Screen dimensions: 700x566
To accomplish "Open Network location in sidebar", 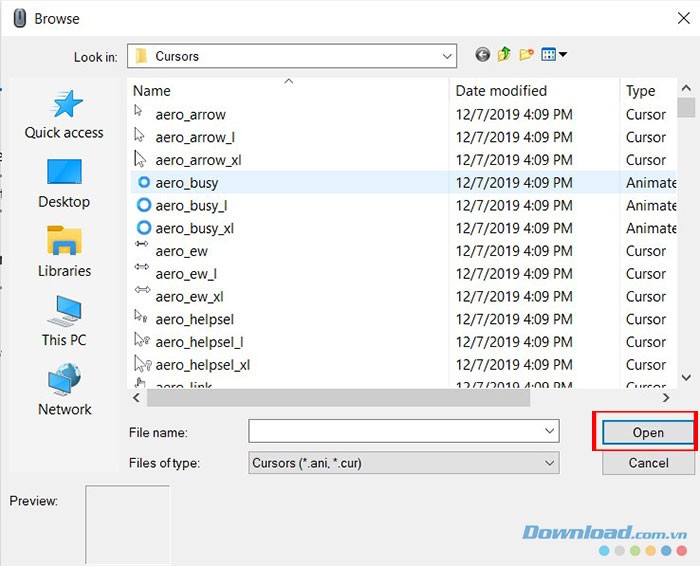I will [x=64, y=391].
